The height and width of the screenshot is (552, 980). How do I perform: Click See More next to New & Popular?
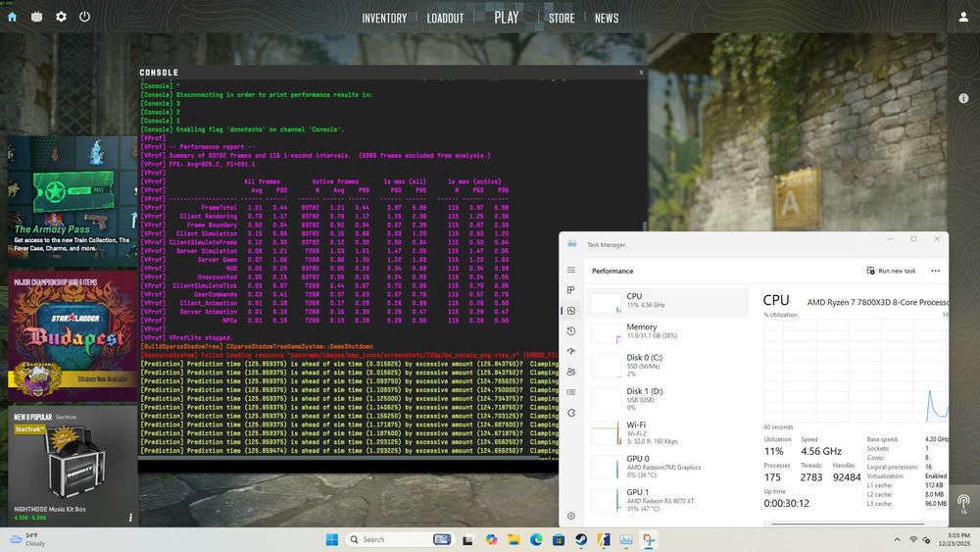tap(66, 417)
